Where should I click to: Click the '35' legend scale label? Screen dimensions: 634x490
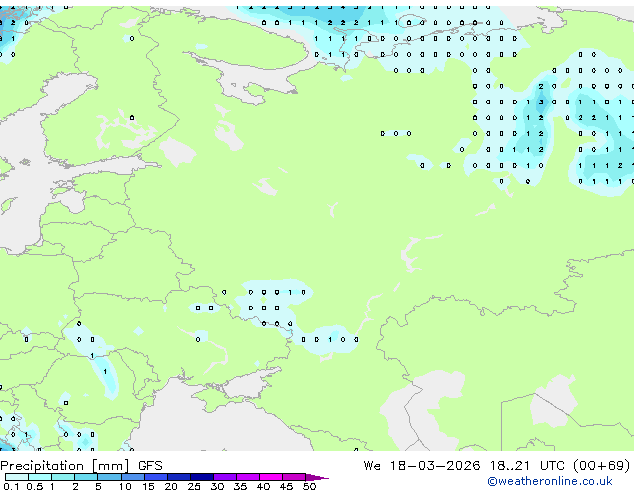click(240, 486)
